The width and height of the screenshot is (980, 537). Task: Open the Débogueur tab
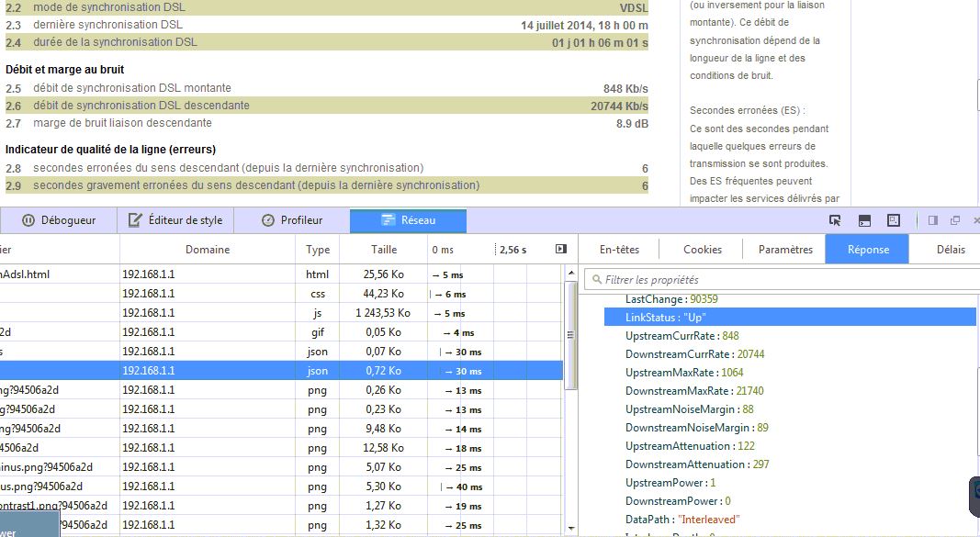coord(60,220)
